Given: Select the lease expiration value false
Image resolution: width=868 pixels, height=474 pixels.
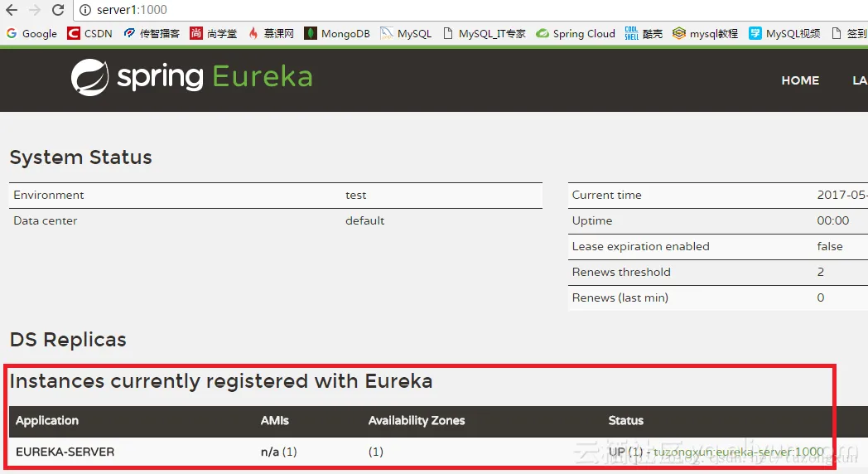Looking at the screenshot, I should 830,246.
